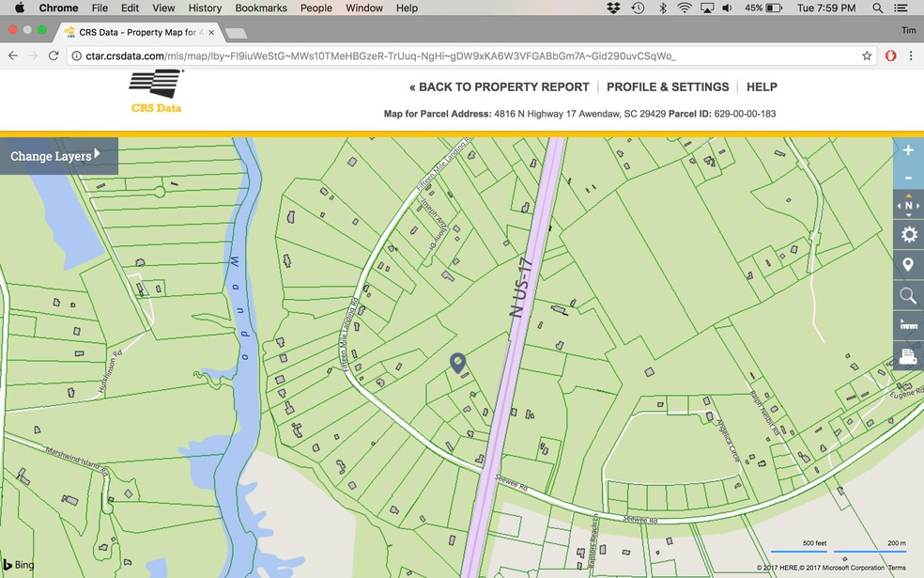This screenshot has width=924, height=578.
Task: Open the magnifying glass search tool
Action: [x=908, y=296]
